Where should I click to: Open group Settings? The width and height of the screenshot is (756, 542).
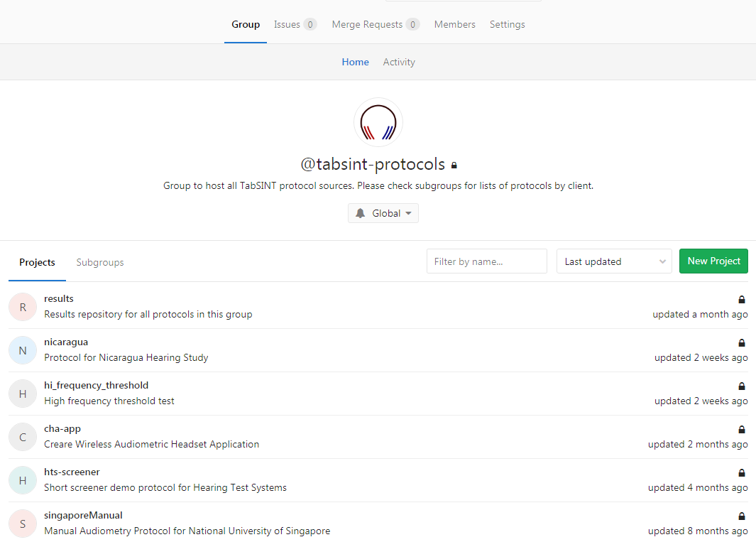pyautogui.click(x=507, y=24)
